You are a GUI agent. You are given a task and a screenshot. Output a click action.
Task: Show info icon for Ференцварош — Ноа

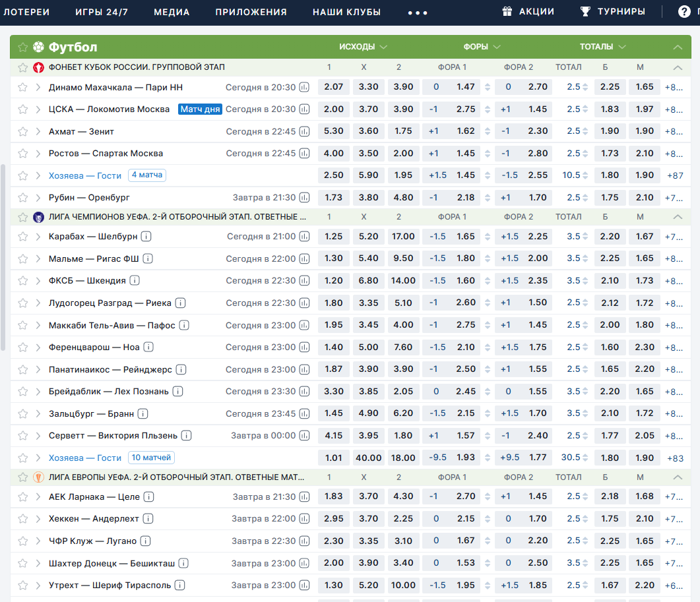[148, 347]
